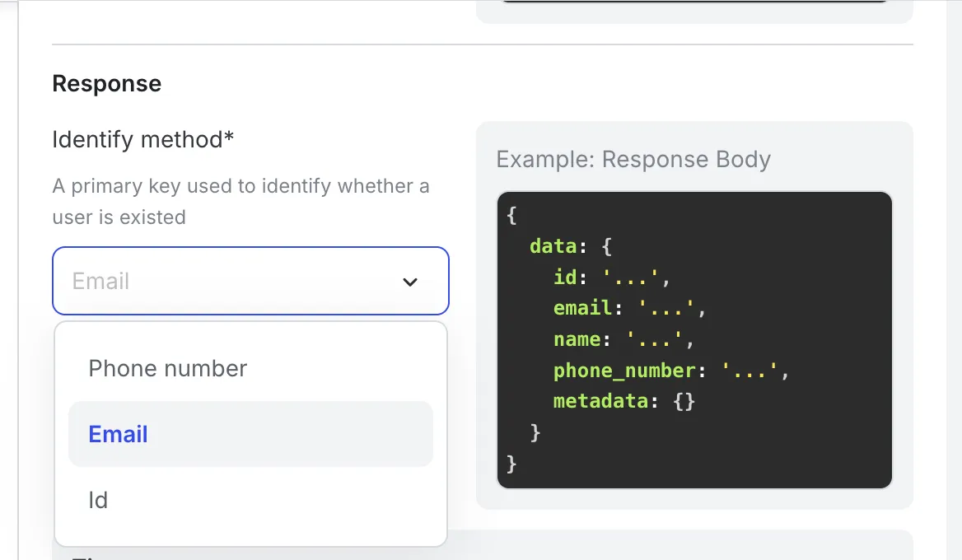Click the Identify method field label
Viewport: 962px width, 560px height.
[137, 139]
